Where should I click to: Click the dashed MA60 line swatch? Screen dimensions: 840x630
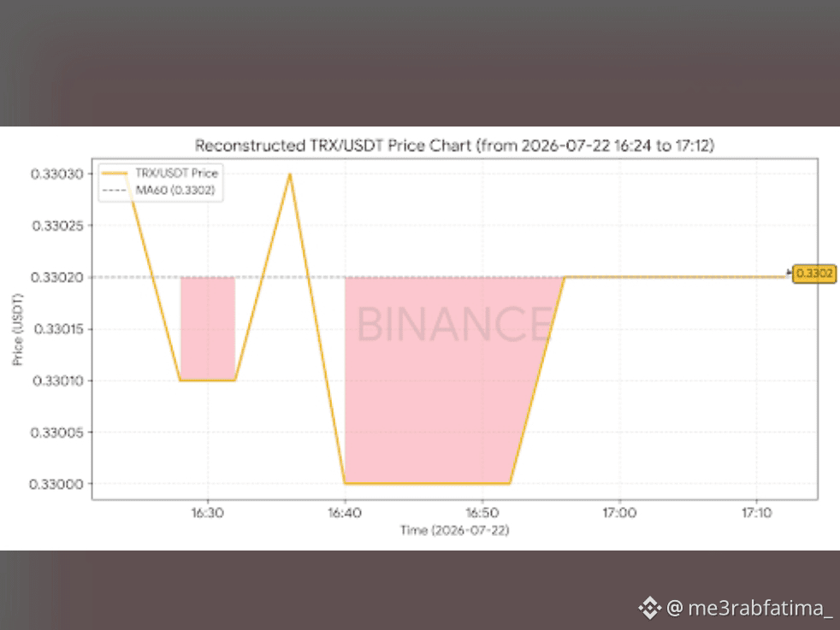[x=114, y=190]
